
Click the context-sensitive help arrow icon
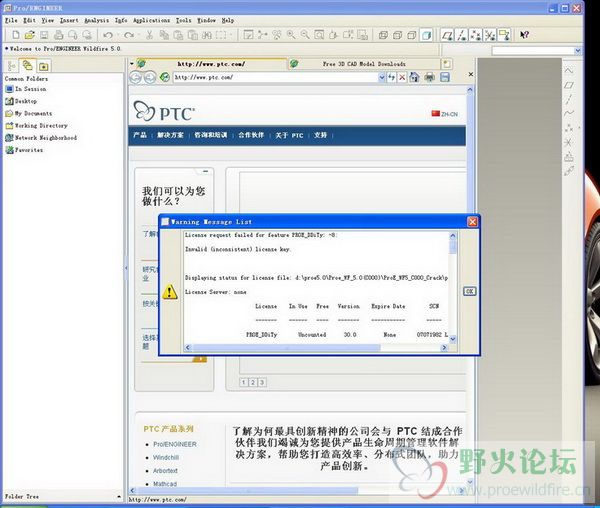tap(524, 35)
